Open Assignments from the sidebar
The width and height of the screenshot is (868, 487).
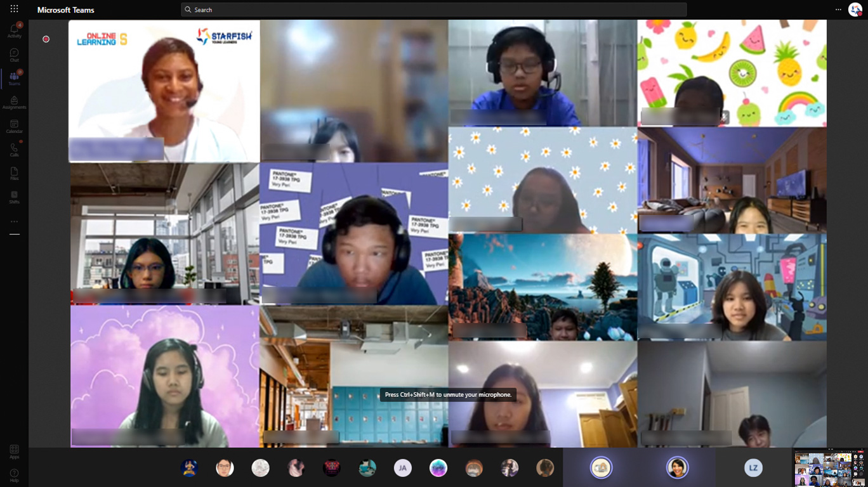pos(14,103)
